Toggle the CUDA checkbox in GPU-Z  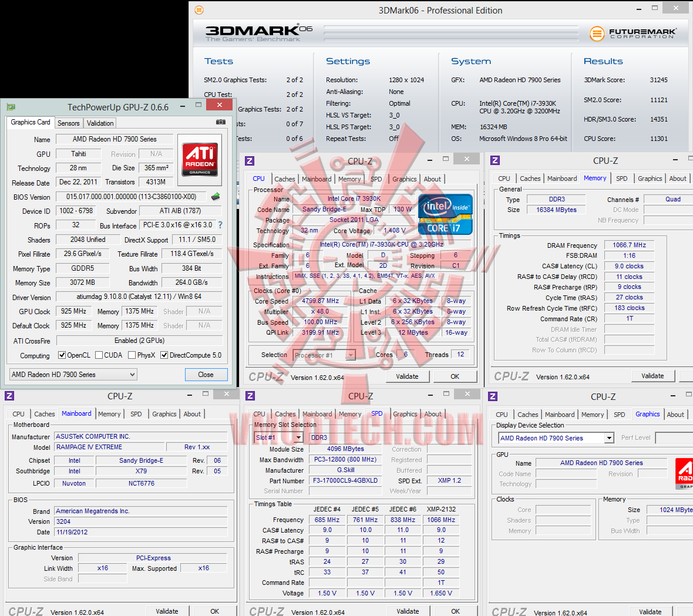point(99,355)
